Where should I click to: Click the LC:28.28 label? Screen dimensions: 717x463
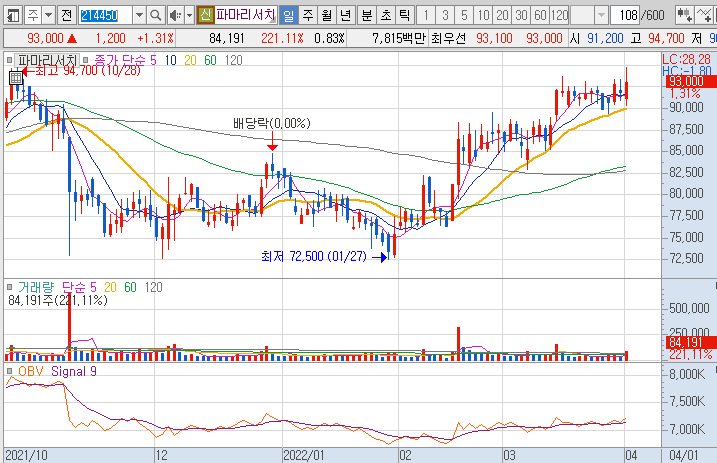coord(687,59)
